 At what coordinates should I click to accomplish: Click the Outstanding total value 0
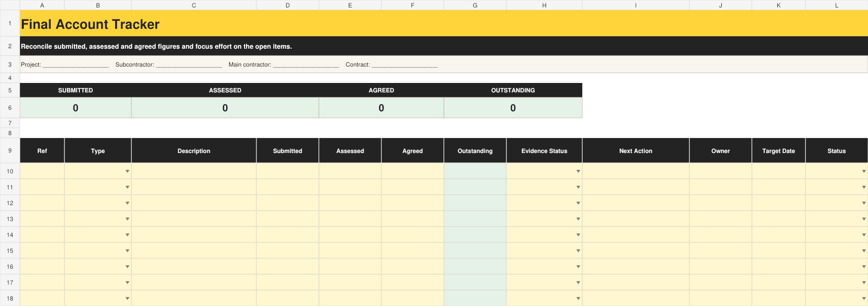tap(513, 108)
